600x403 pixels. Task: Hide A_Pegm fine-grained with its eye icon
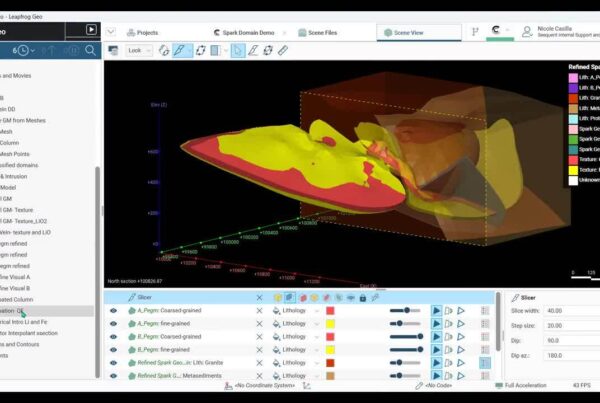tap(113, 324)
